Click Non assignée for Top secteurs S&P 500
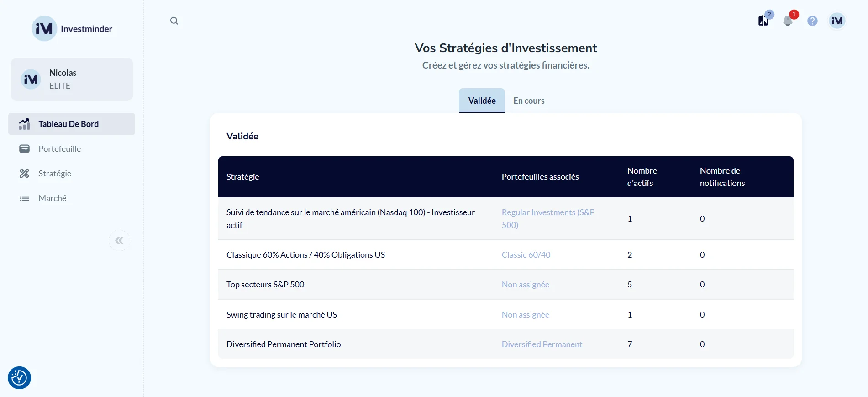This screenshot has height=397, width=868. coord(525,285)
